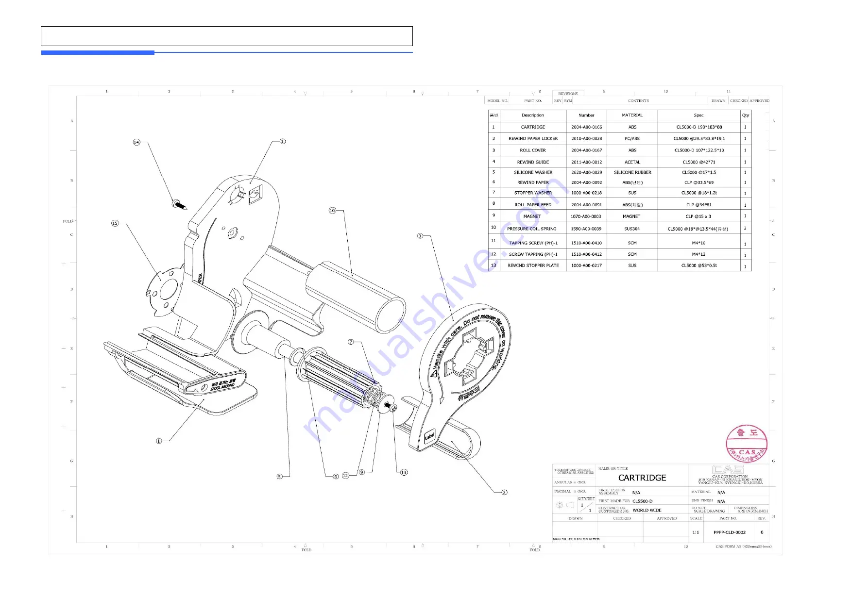Image resolution: width=868 pixels, height=613 pixels.
Task: Click 'WORLD WIDE' in the title block
Action: [x=647, y=511]
